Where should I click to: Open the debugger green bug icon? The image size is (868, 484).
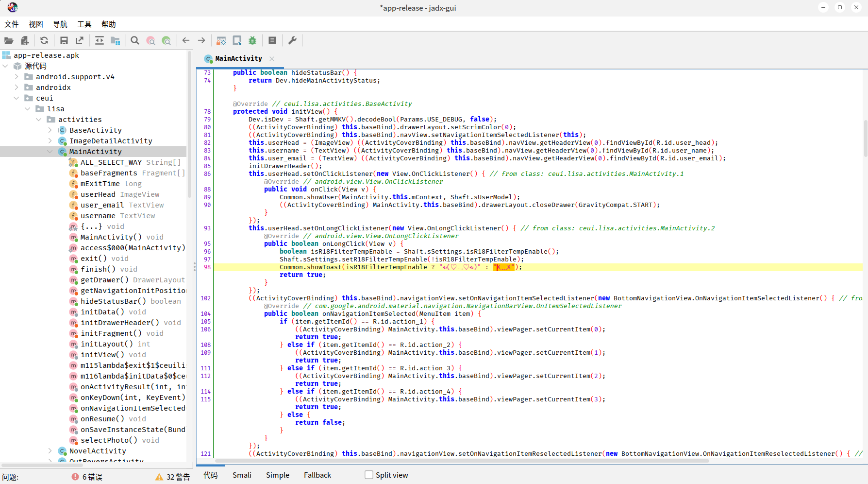point(252,41)
